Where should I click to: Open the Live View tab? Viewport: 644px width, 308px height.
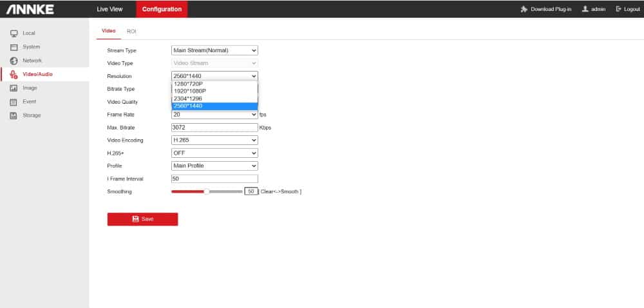pos(110,9)
